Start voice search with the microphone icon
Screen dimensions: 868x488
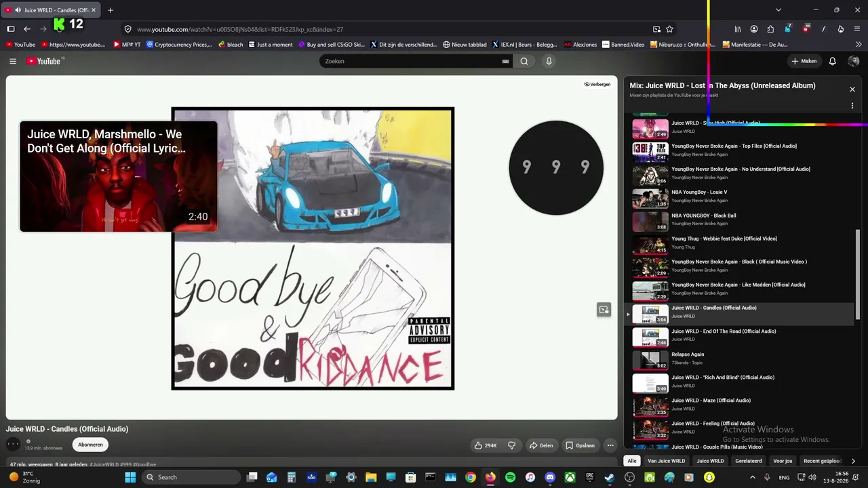tap(549, 61)
